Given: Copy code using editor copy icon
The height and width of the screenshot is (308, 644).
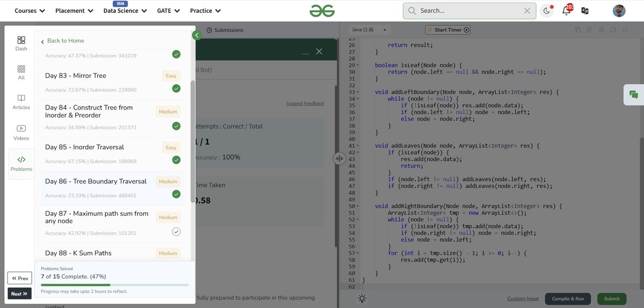Looking at the screenshot, I should point(578,30).
